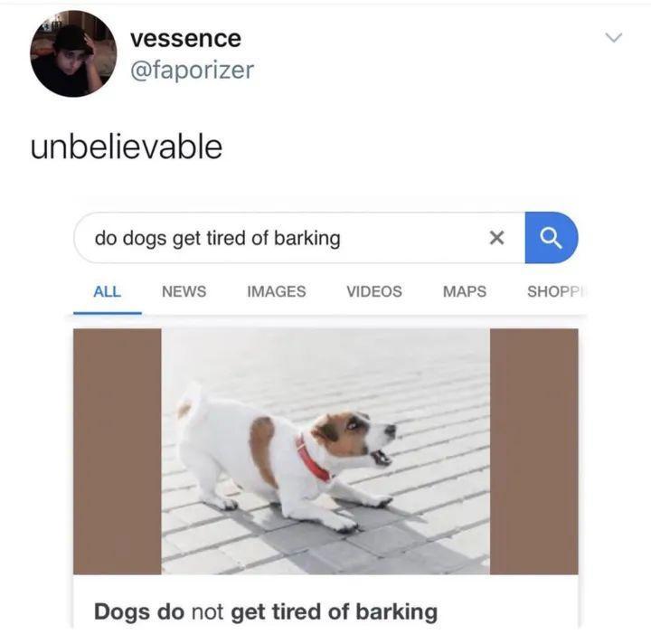Open the 'Dogs do not get tired' answer

pyautogui.click(x=266, y=612)
